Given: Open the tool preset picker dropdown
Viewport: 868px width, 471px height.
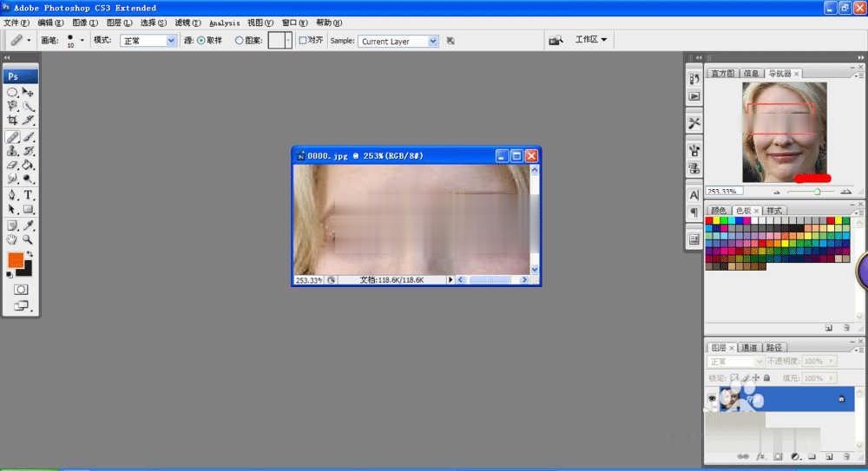Looking at the screenshot, I should (29, 40).
